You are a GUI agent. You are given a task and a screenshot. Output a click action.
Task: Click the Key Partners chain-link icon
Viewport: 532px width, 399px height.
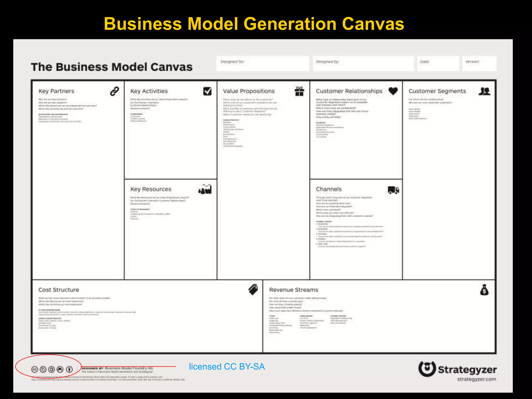[x=114, y=91]
